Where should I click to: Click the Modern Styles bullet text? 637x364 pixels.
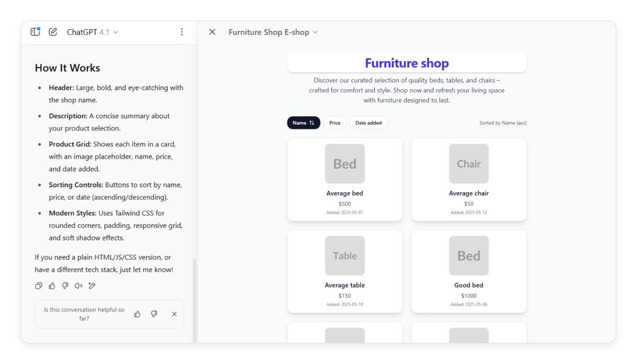[116, 226]
